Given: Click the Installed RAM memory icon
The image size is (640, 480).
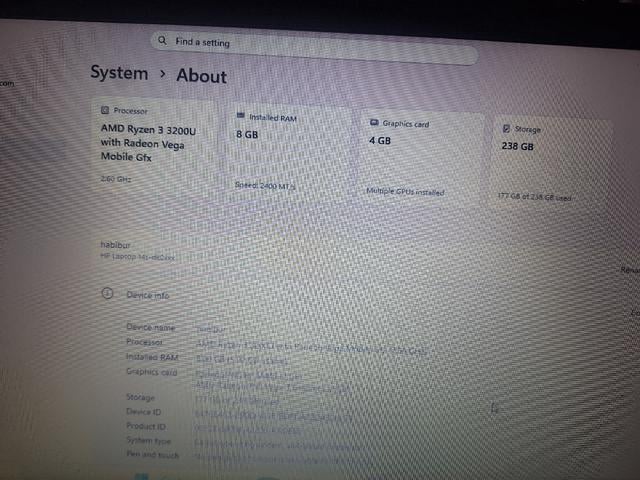Looking at the screenshot, I should (x=241, y=116).
